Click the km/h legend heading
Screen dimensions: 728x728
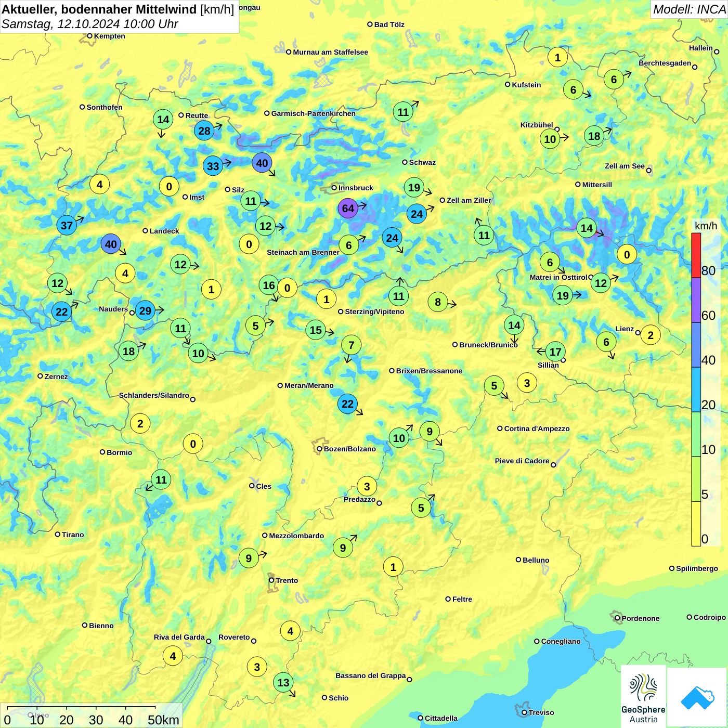coord(706,226)
